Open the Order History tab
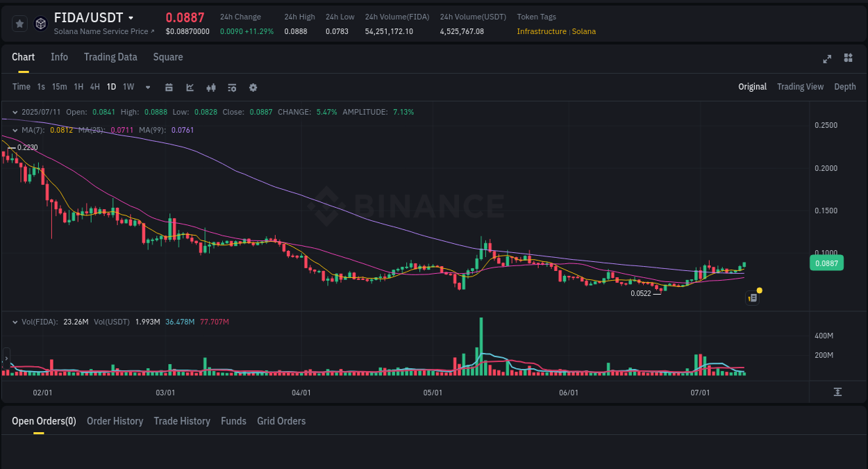The width and height of the screenshot is (868, 469). pyautogui.click(x=115, y=421)
